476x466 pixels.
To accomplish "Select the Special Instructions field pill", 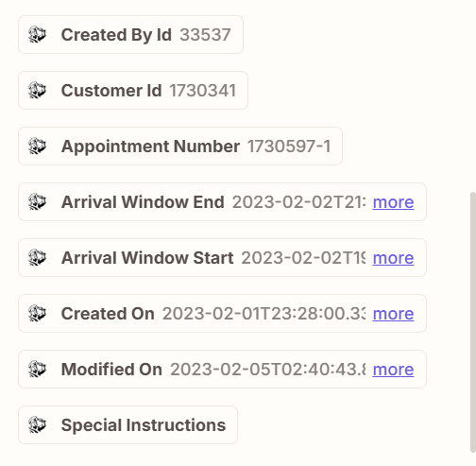I will click(x=127, y=425).
